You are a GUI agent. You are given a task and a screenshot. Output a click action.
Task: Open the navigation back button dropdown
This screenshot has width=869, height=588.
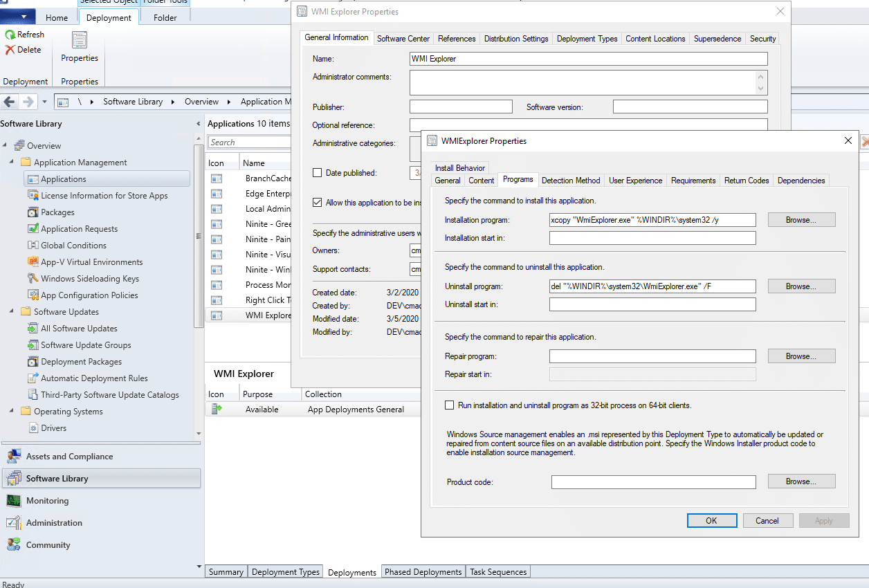(x=44, y=101)
